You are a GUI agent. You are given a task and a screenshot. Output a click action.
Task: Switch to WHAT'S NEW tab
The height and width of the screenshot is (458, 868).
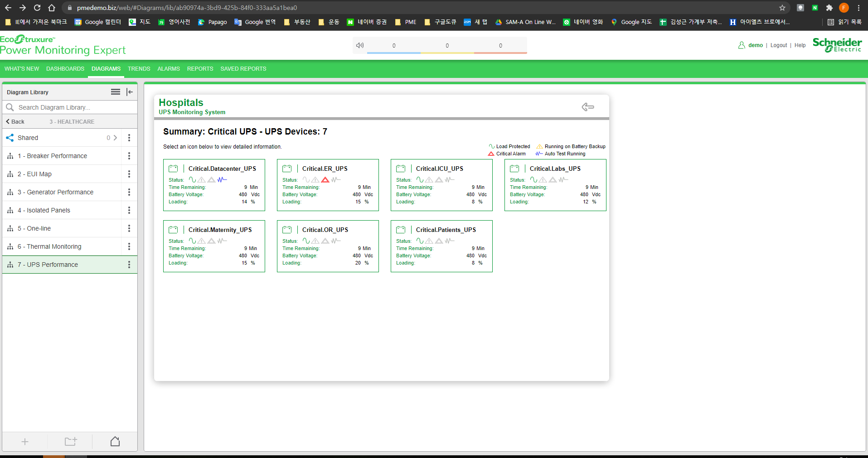point(22,69)
